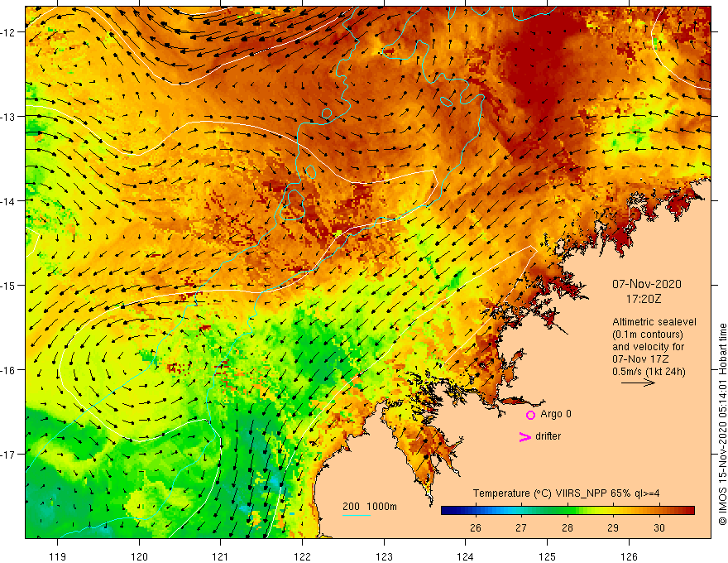Click the '200 1000m' depth label
The height and width of the screenshot is (563, 728).
coord(370,507)
